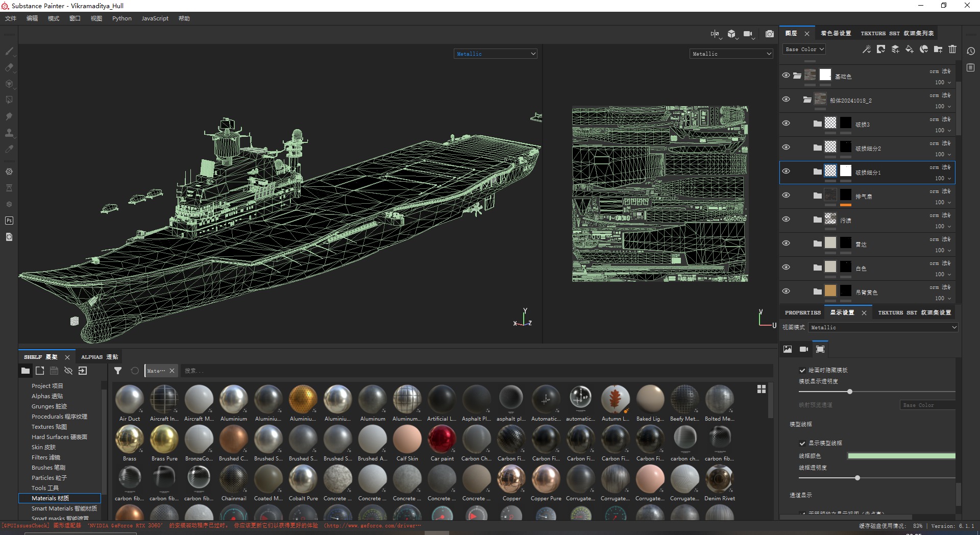Open the 文件 menu
The image size is (980, 535).
tap(11, 18)
